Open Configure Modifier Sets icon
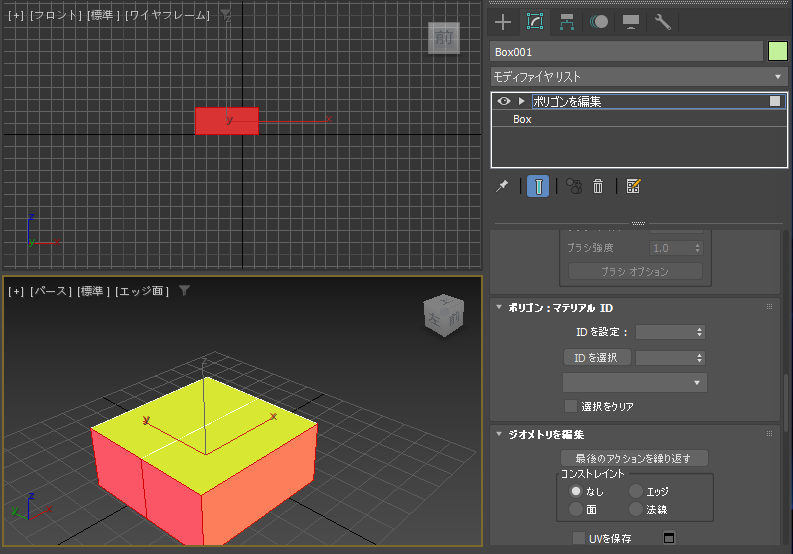Image resolution: width=793 pixels, height=554 pixels. [x=633, y=186]
